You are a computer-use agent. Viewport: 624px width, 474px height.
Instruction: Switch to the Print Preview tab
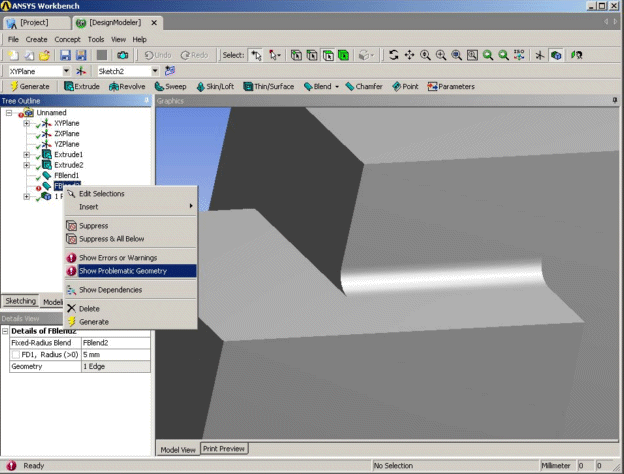pos(225,449)
